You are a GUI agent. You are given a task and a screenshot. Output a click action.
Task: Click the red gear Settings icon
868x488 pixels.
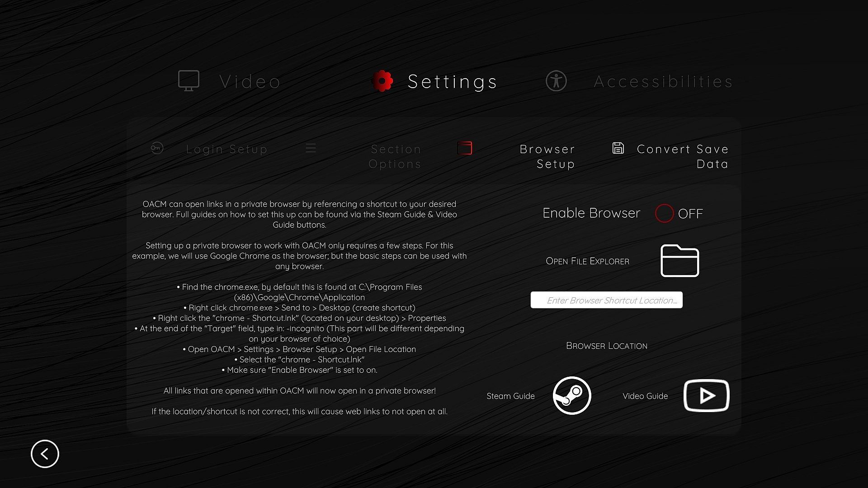(382, 81)
